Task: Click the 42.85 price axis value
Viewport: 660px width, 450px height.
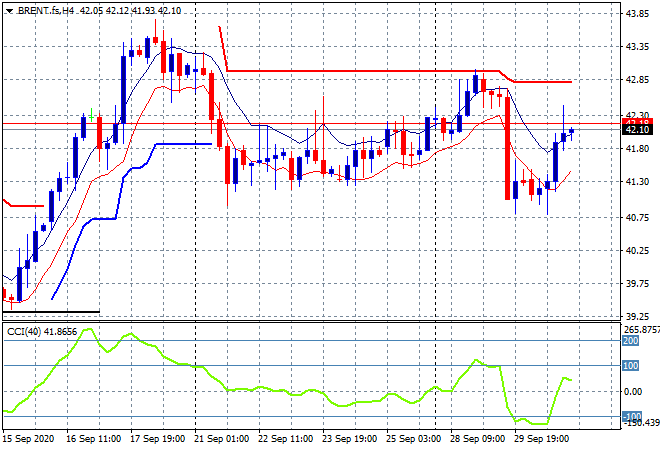Action: [637, 80]
